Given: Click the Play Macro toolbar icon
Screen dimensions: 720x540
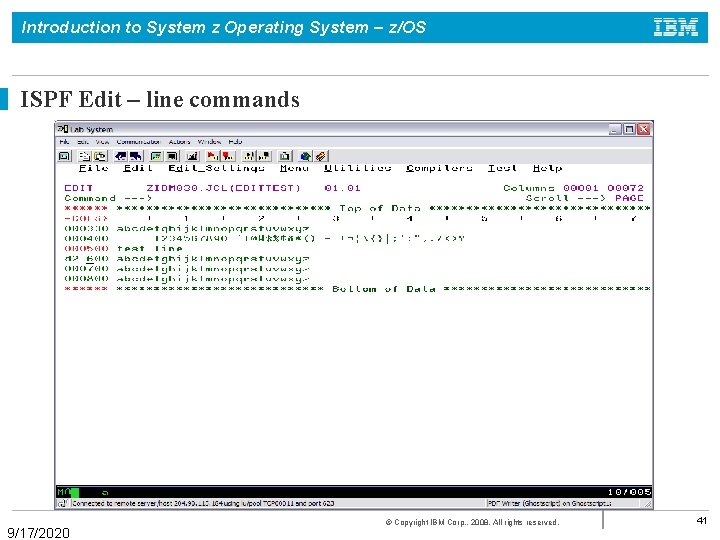Looking at the screenshot, I should point(249,156).
